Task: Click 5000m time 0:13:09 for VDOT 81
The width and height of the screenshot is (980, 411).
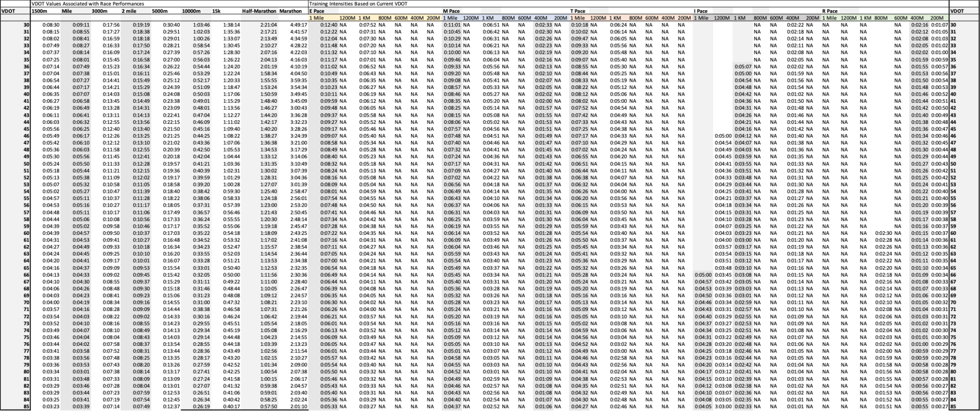Action: (x=171, y=379)
